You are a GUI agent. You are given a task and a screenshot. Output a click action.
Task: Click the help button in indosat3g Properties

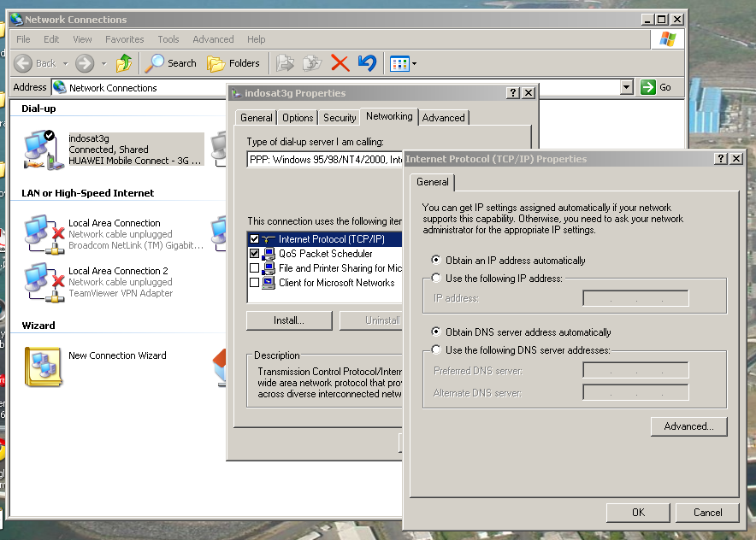coord(513,92)
